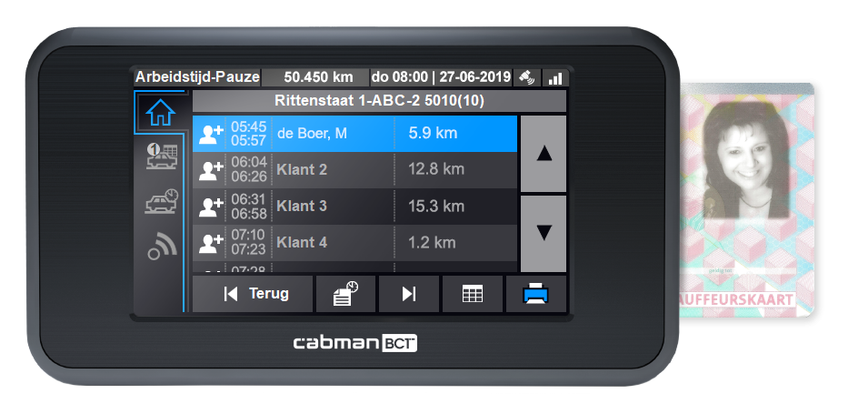Select the de Boer, M trip row
Image resolution: width=868 pixels, height=414 pixels.
[x=354, y=133]
